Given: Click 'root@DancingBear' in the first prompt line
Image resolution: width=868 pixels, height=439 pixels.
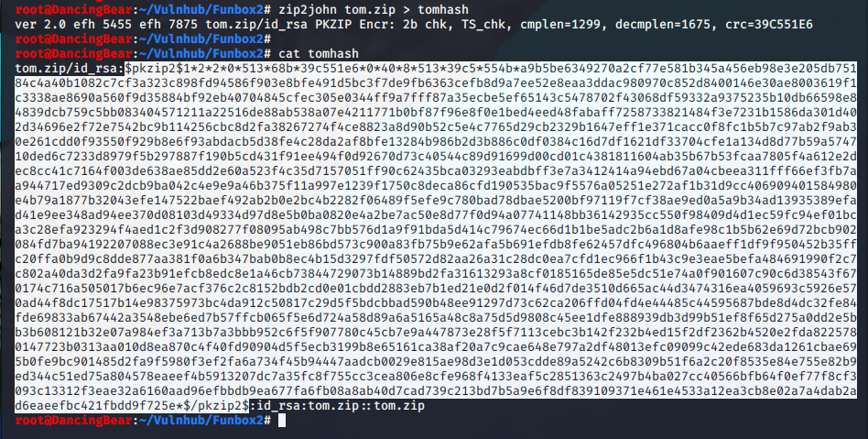Looking at the screenshot, I should 73,9.
